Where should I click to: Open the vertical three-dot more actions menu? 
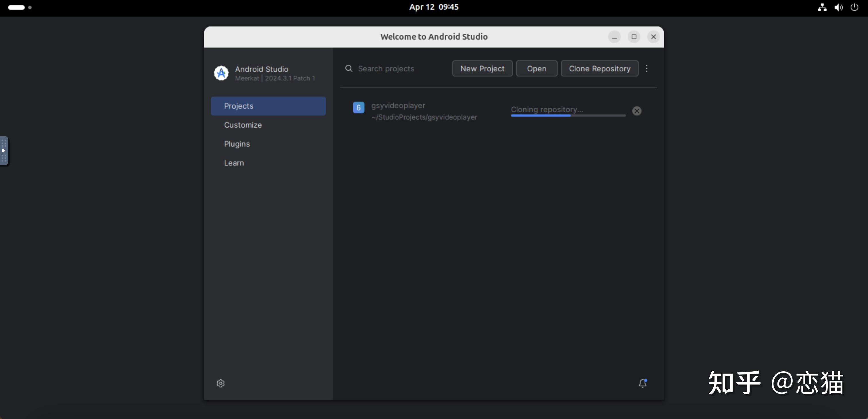647,68
